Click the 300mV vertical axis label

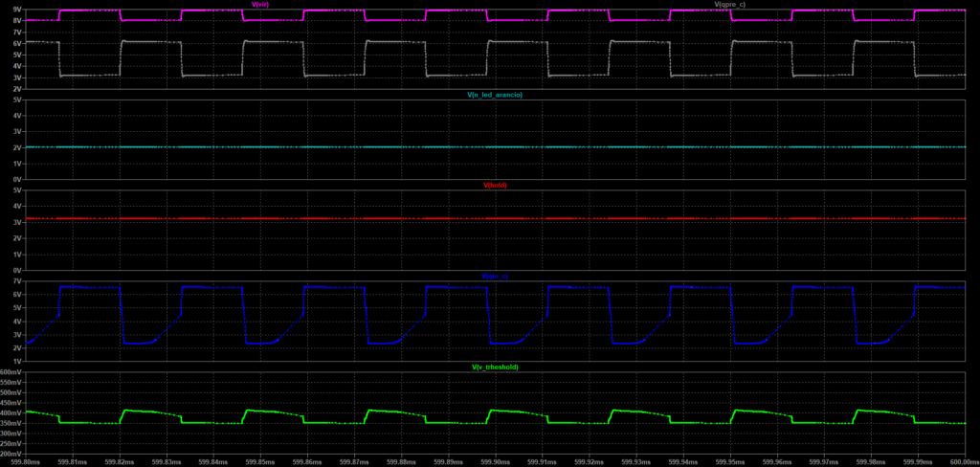[11, 434]
